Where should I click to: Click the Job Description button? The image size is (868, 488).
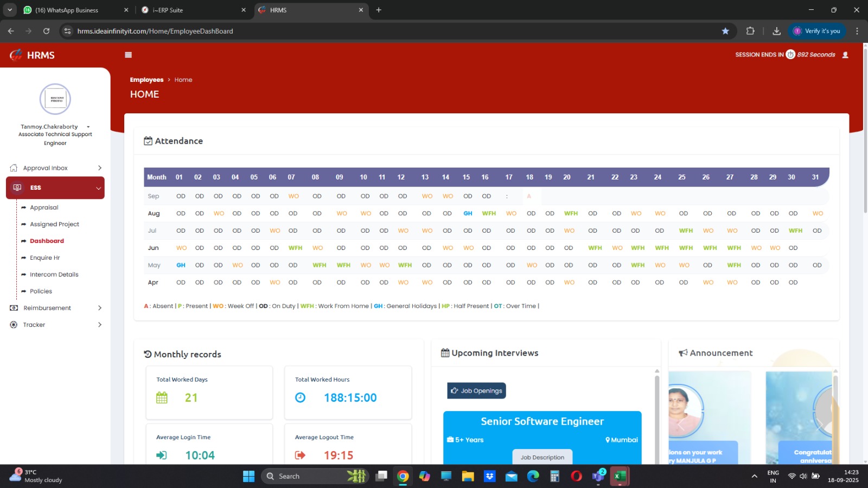click(542, 457)
